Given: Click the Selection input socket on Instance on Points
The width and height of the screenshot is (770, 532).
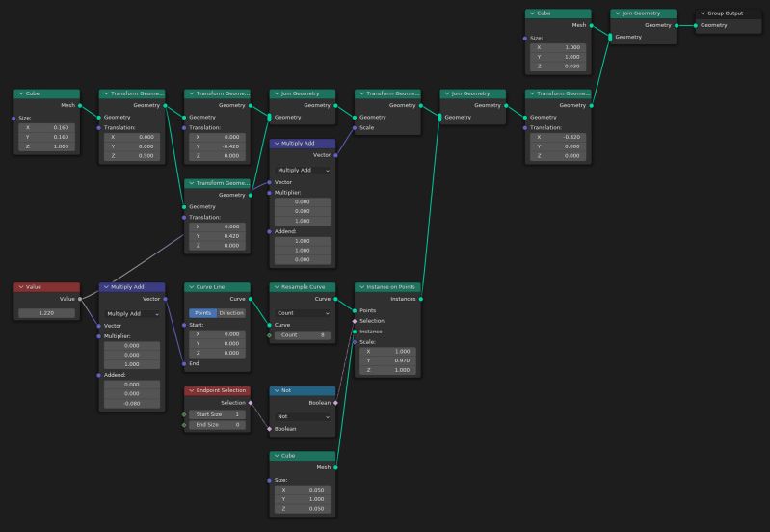Looking at the screenshot, I should [355, 321].
